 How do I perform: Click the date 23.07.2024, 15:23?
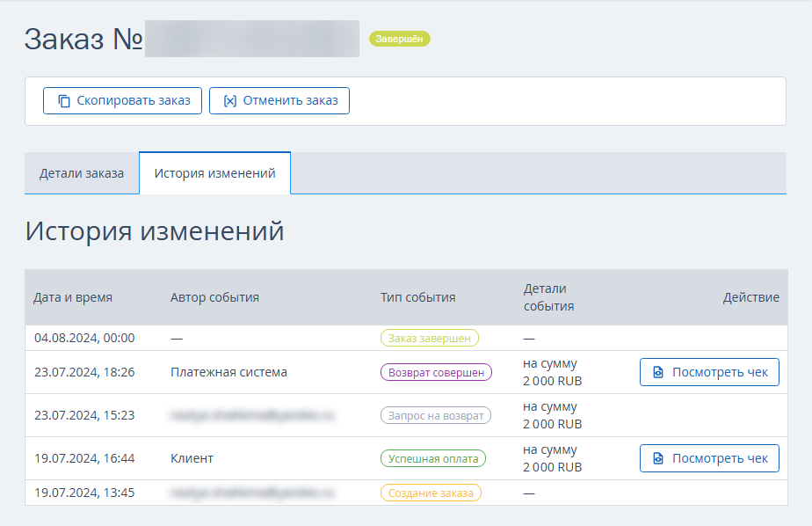click(84, 415)
